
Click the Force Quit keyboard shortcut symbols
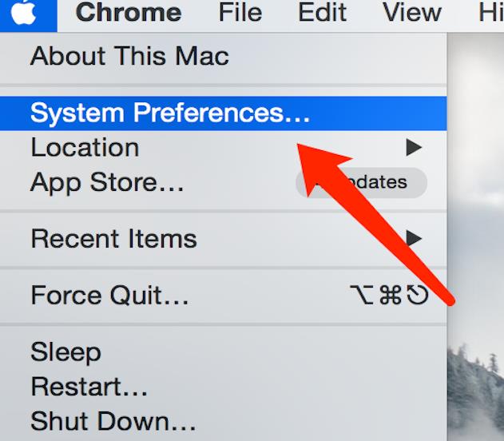[x=389, y=296]
